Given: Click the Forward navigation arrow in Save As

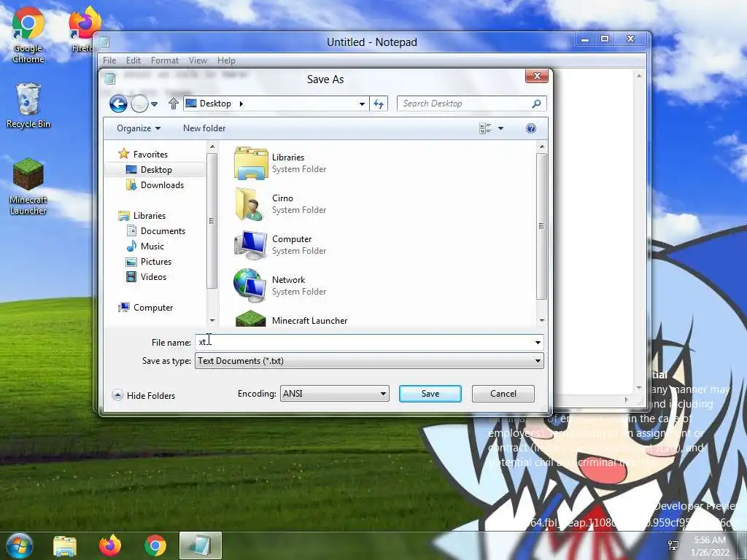Looking at the screenshot, I should point(139,104).
